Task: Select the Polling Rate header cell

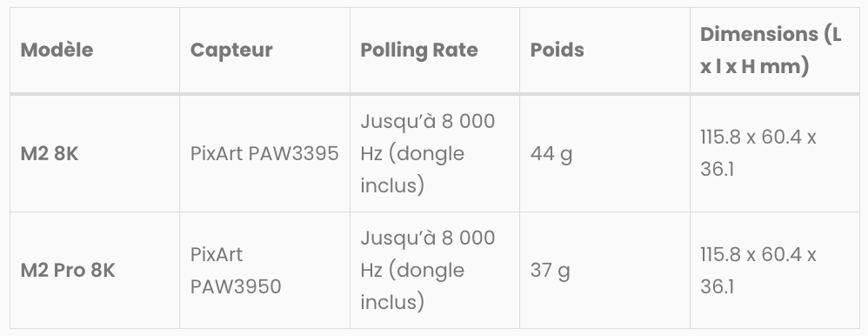Action: click(435, 50)
